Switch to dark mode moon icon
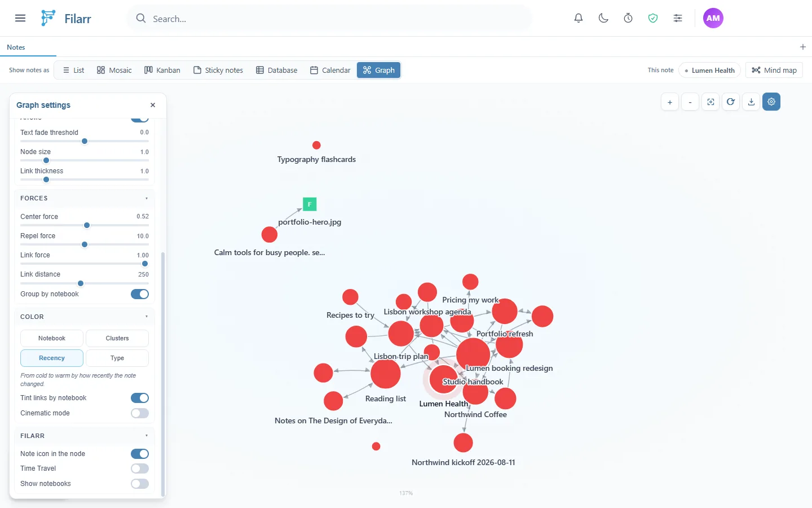The height and width of the screenshot is (508, 812). coord(603,18)
